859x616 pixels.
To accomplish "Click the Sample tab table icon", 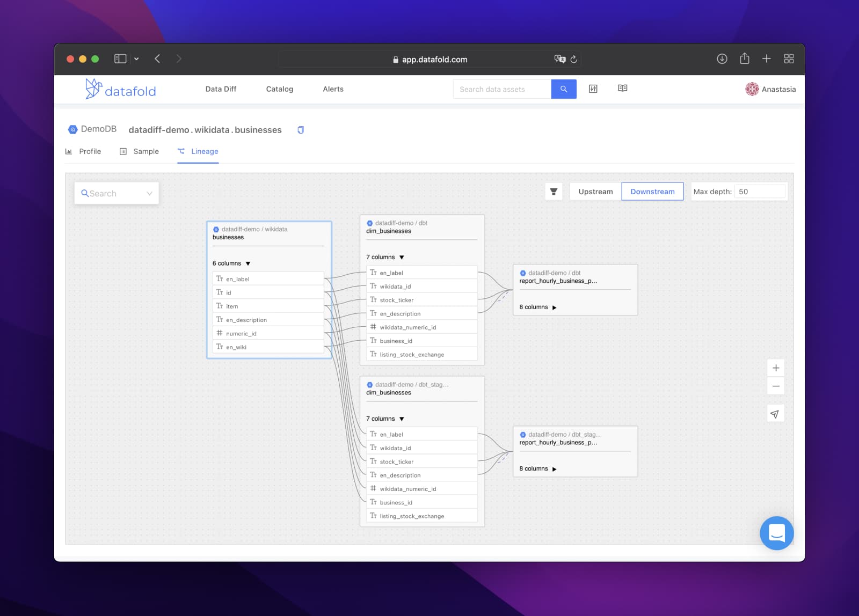I will (123, 152).
